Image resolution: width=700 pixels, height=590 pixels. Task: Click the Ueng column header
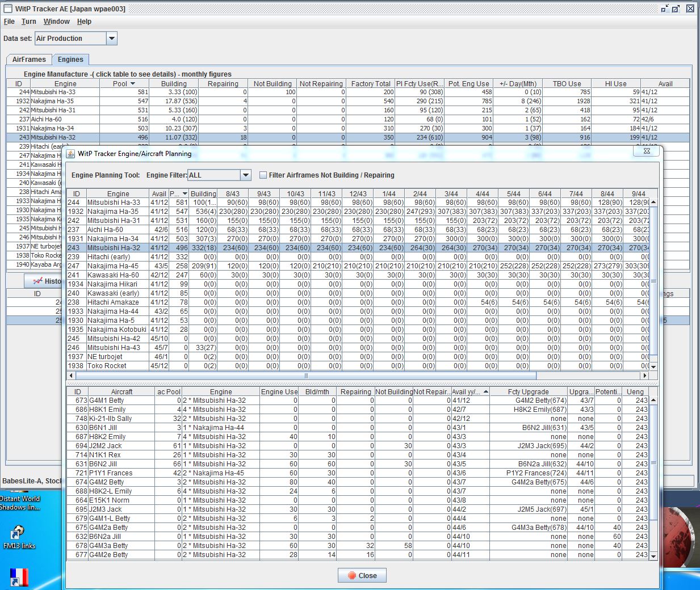click(635, 392)
